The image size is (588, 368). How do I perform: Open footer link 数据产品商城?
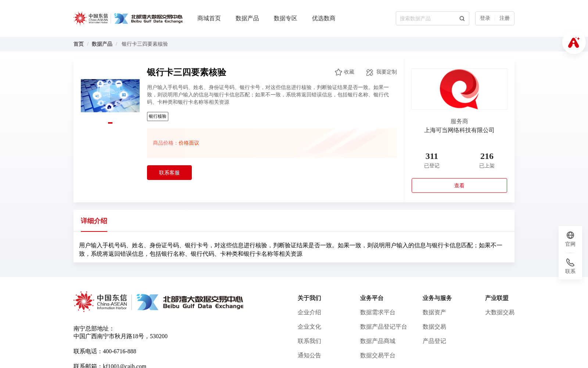click(x=378, y=341)
